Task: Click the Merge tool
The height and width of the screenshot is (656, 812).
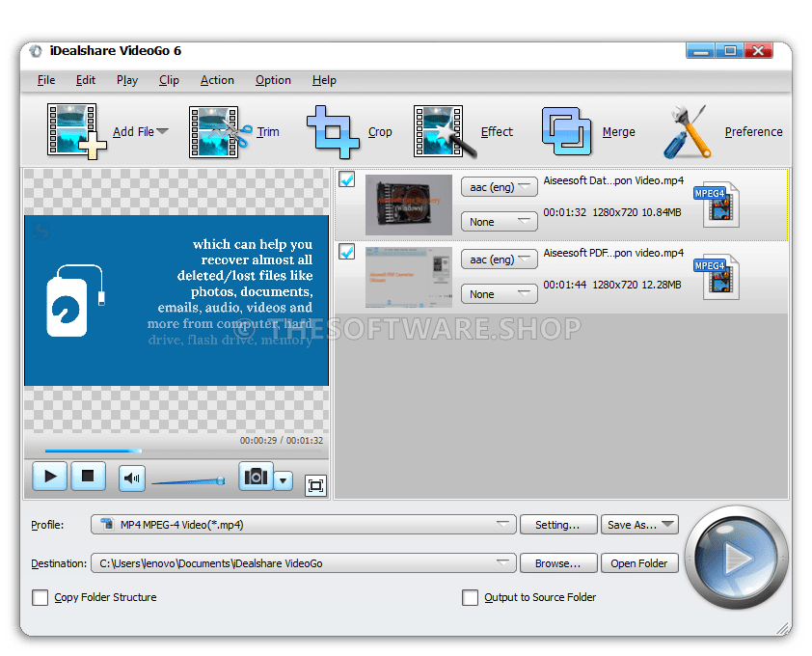Action: (x=566, y=131)
